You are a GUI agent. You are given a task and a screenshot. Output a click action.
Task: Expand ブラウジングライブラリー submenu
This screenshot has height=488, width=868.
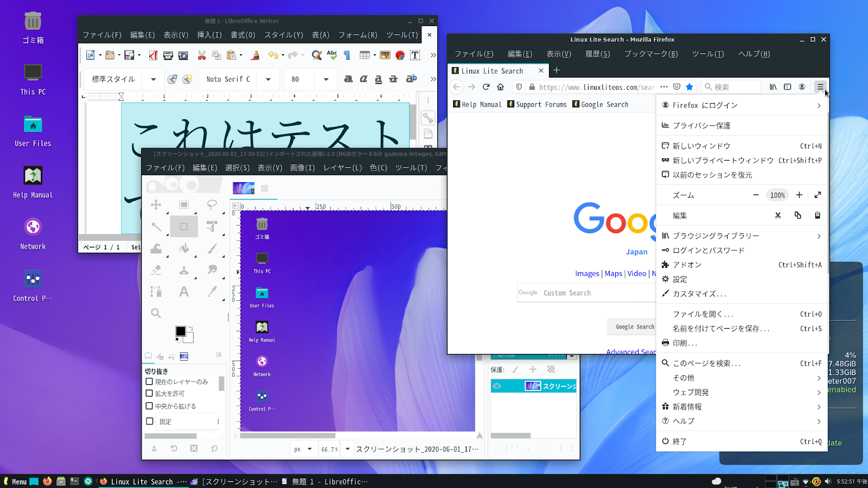click(x=742, y=236)
